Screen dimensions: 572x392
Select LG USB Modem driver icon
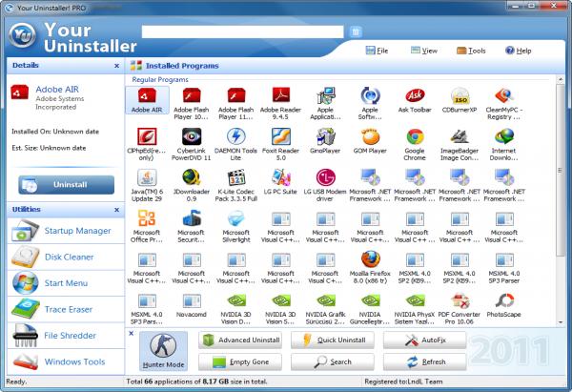[x=325, y=185]
